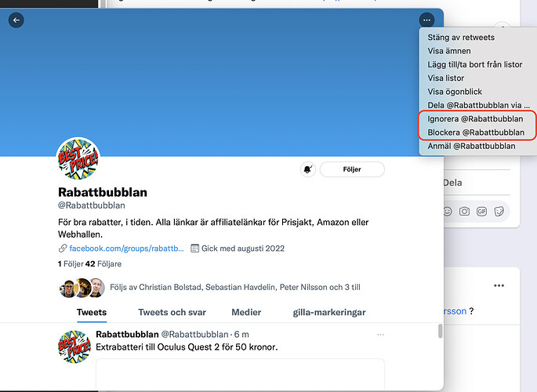Click the sticker icon
Viewport: 537px width, 392px height.
click(x=499, y=211)
